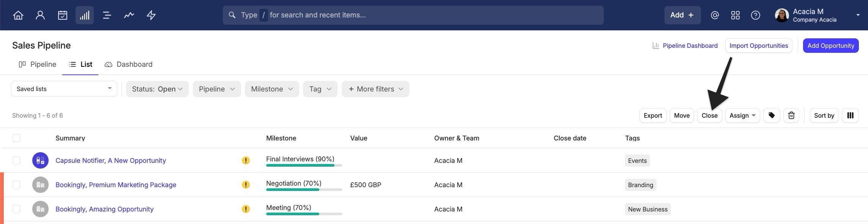
Task: Open the Tag filter dropdown
Action: (320, 89)
